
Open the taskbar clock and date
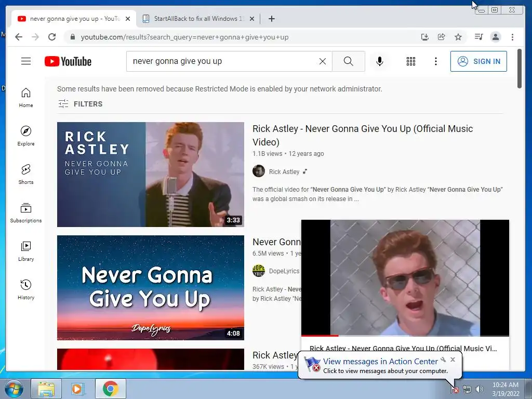(506, 389)
